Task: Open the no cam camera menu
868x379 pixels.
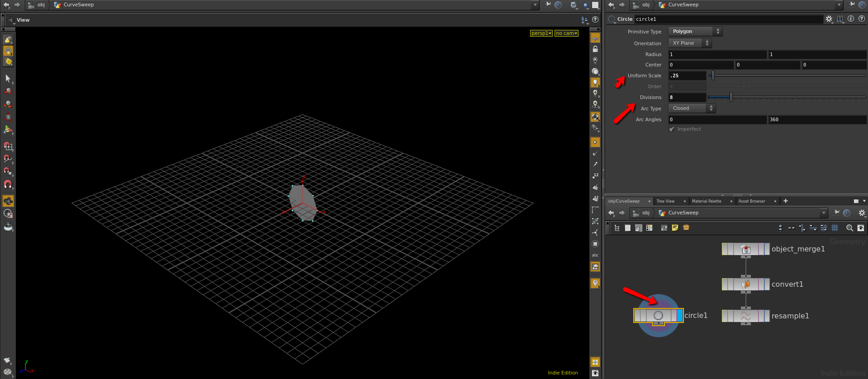Action: click(x=566, y=33)
